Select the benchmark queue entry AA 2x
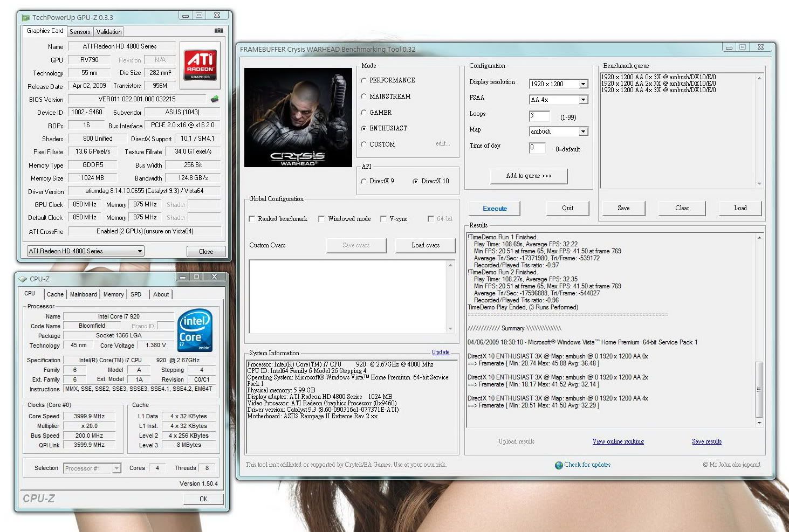Viewport: 789px width, 532px height. (x=658, y=84)
